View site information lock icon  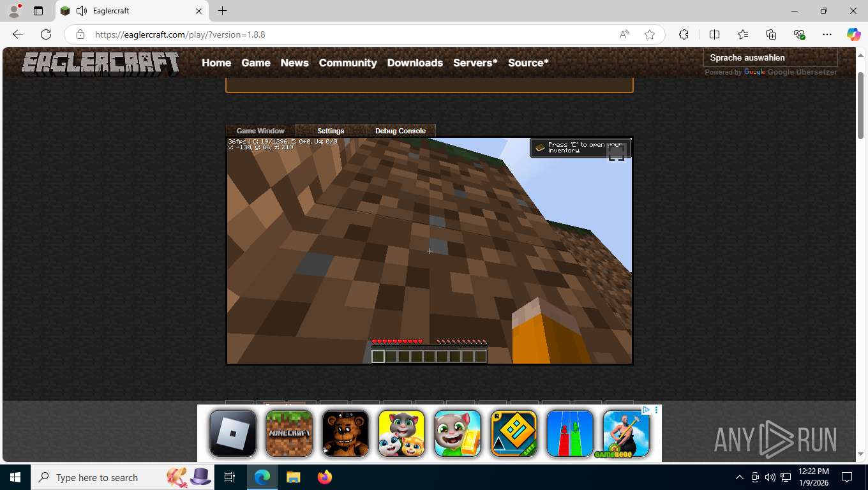pyautogui.click(x=80, y=34)
